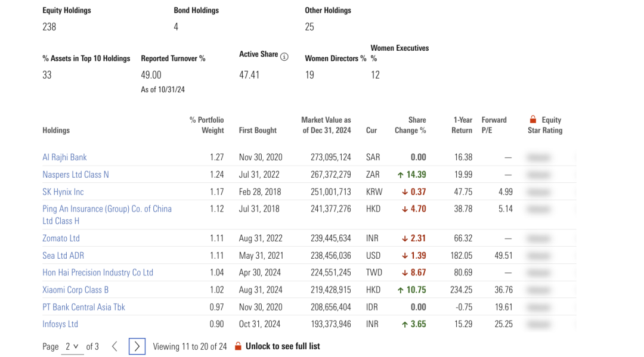
Task: Sort by Share Change % column header
Action: coord(410,125)
